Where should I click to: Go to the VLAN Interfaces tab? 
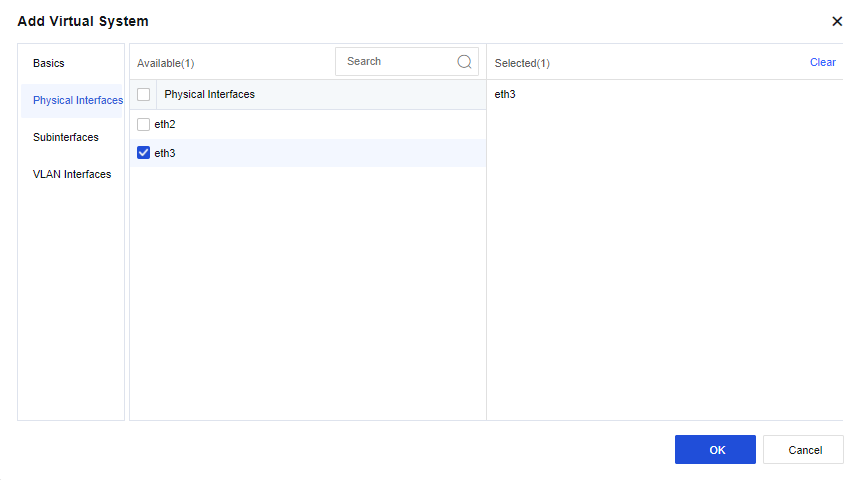tap(72, 174)
